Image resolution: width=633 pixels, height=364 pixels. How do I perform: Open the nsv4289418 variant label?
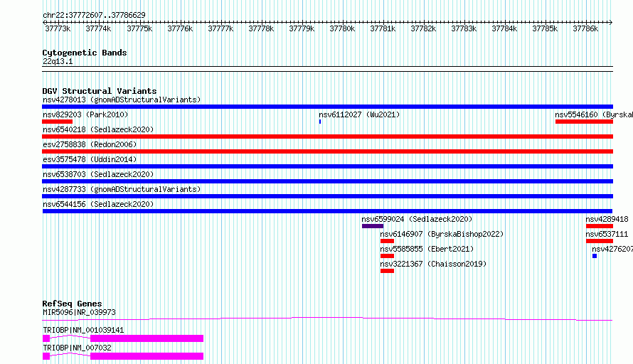pyautogui.click(x=607, y=219)
